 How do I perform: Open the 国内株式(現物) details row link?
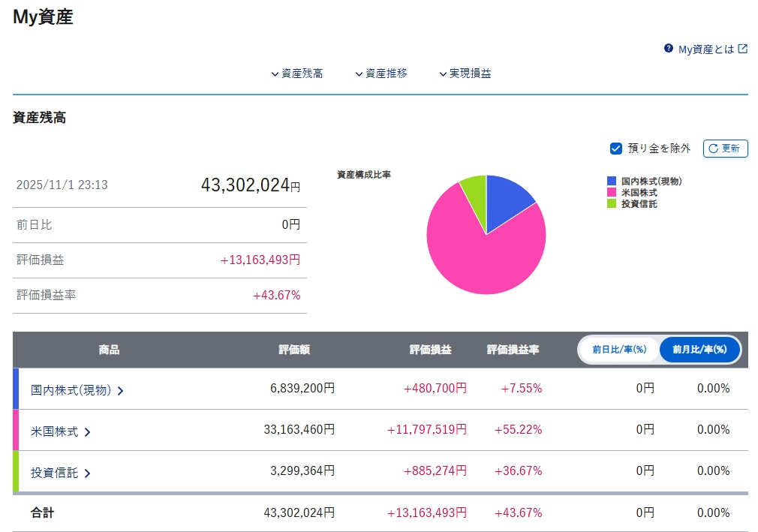71,390
